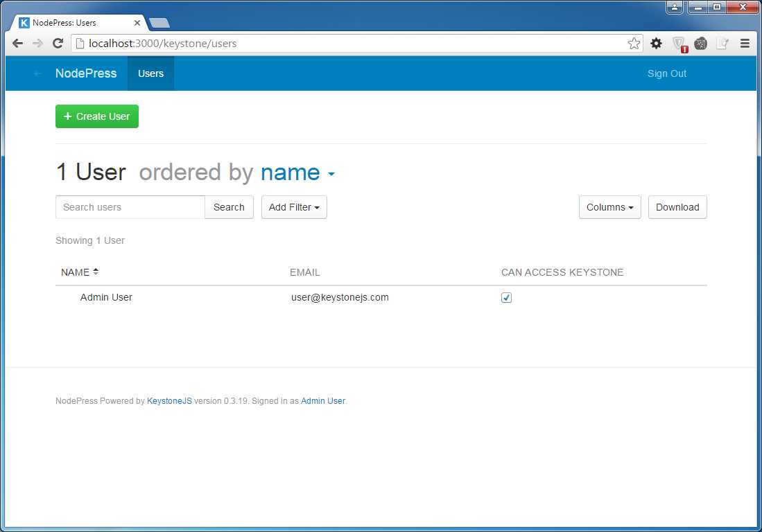
Task: Open the Columns dropdown
Action: (609, 207)
